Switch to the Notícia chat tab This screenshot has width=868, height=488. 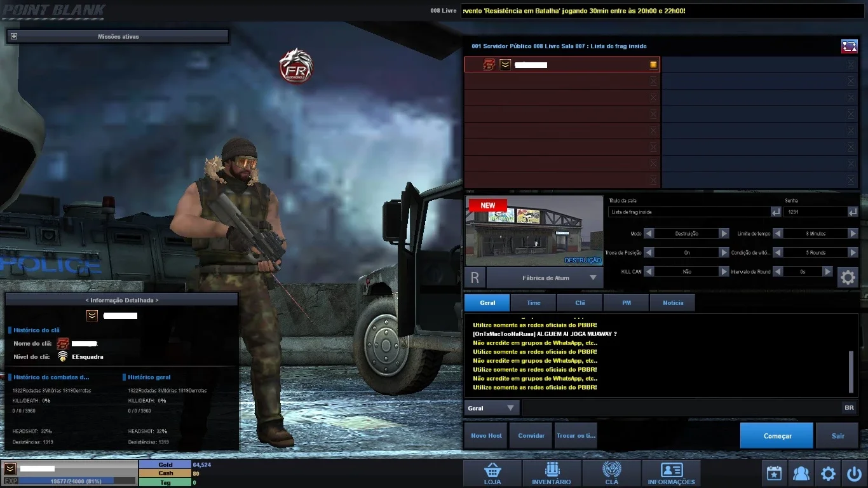[673, 302]
